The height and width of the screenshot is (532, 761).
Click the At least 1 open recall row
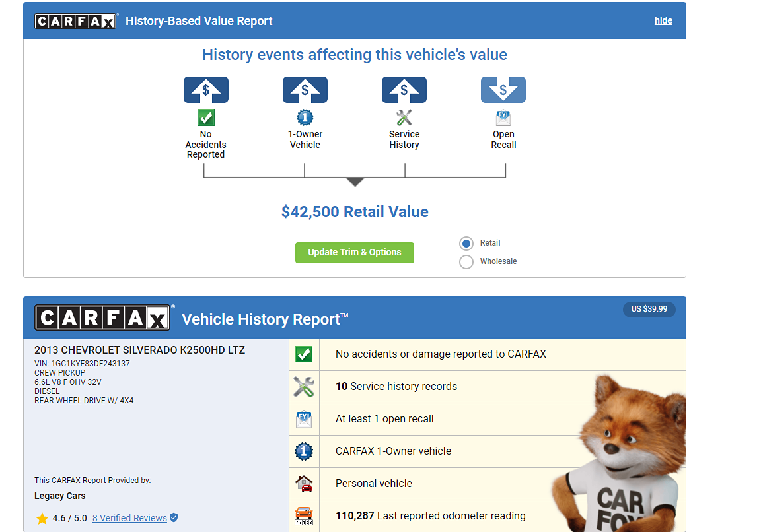point(384,419)
